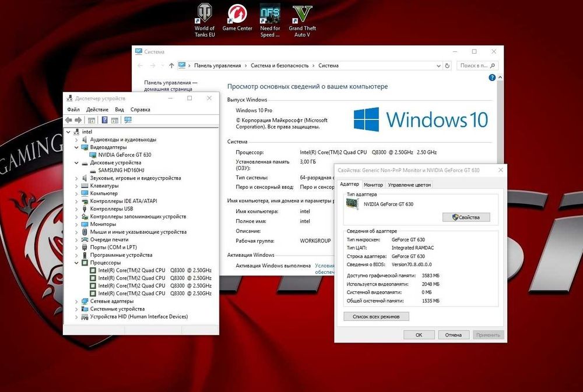Collapse the Видеоадаптеры node
This screenshot has width=583, height=392.
[x=76, y=147]
